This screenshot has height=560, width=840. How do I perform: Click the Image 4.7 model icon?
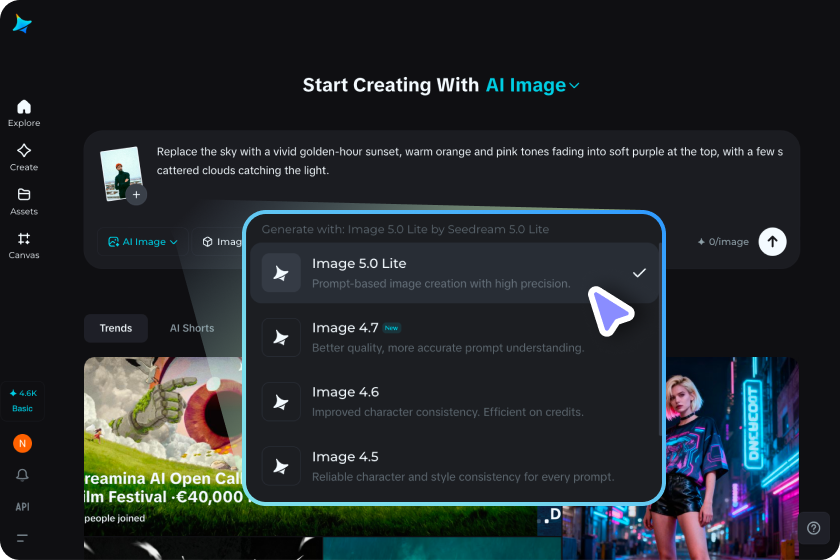point(281,337)
